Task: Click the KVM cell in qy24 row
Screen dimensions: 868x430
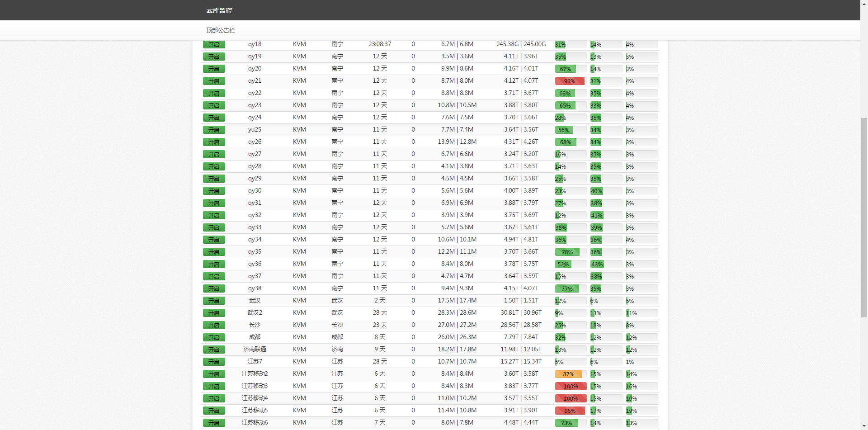Action: 299,117
